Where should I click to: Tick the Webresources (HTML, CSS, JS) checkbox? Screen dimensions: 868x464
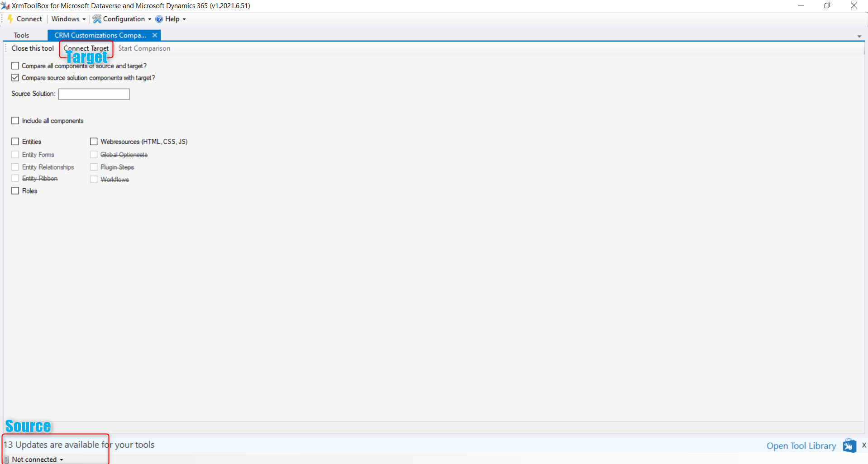pyautogui.click(x=94, y=142)
